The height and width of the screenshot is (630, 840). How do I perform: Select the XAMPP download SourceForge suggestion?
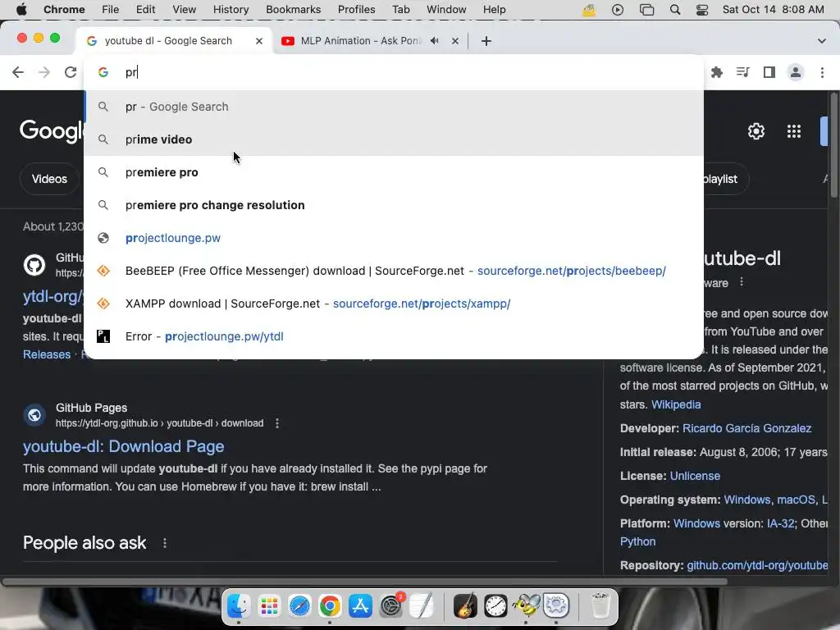[394, 304]
